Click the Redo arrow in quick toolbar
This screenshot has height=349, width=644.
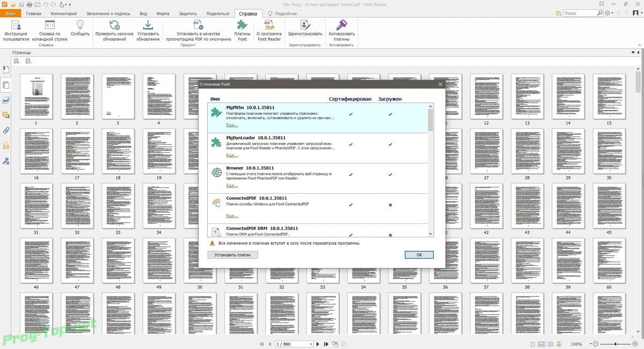(x=54, y=4)
